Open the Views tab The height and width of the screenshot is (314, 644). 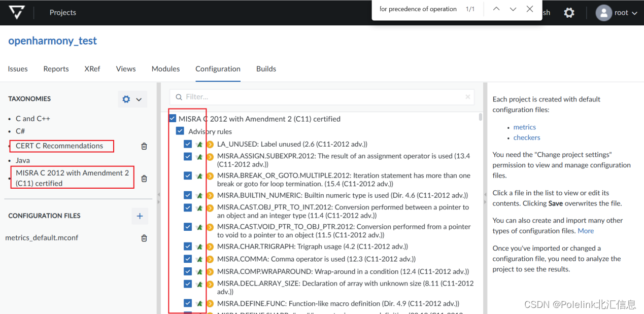click(126, 69)
